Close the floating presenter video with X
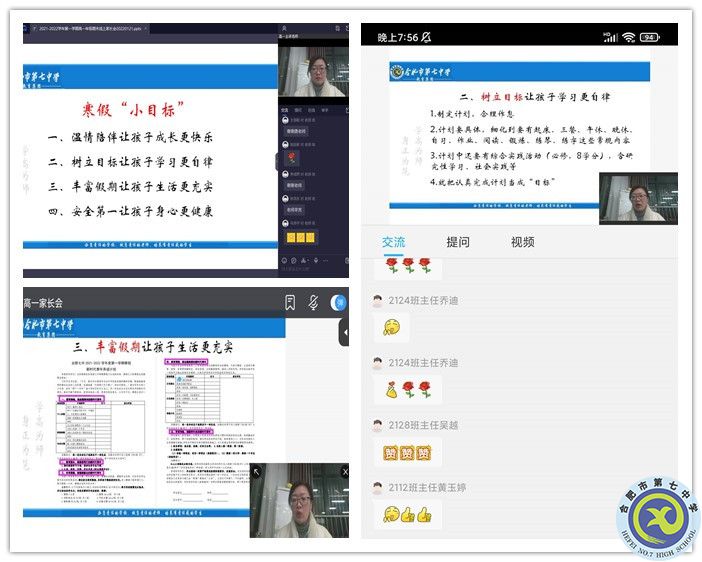The image size is (702, 562). click(343, 471)
